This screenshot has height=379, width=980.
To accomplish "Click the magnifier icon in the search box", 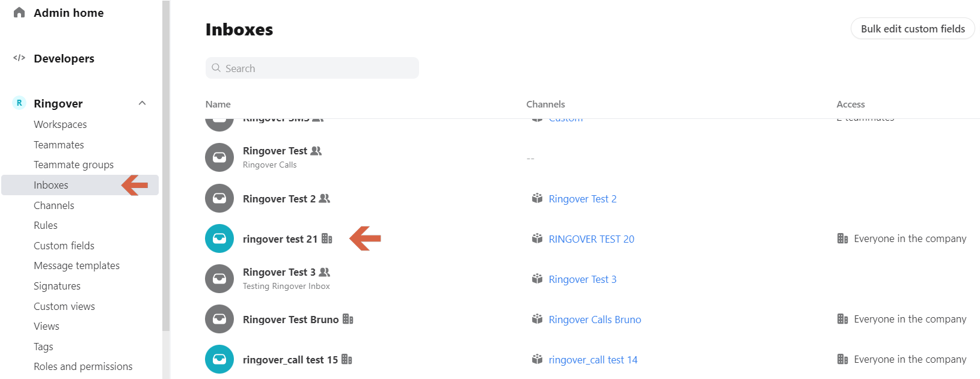I will [216, 68].
